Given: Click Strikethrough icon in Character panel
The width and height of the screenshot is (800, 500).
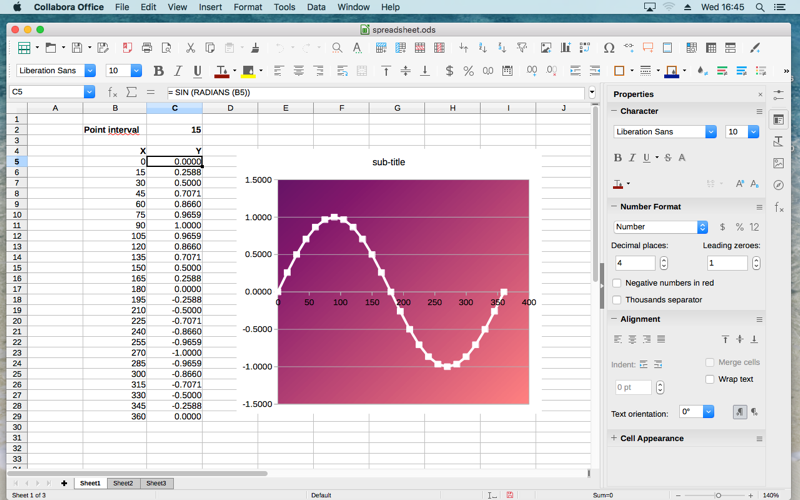Looking at the screenshot, I should 668,158.
